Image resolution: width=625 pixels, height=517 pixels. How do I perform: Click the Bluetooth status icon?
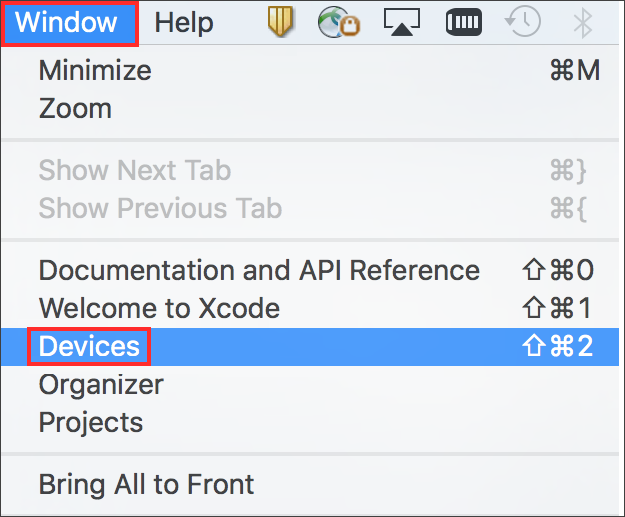coord(582,23)
